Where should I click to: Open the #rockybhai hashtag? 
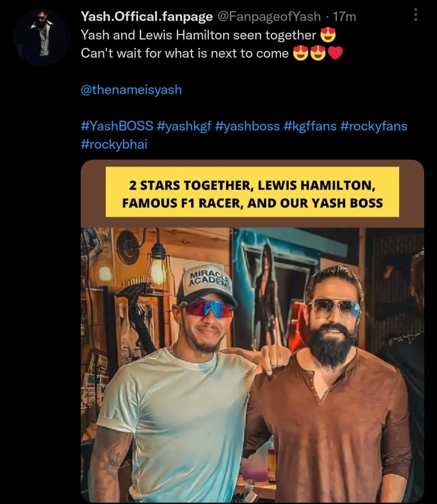pos(114,144)
